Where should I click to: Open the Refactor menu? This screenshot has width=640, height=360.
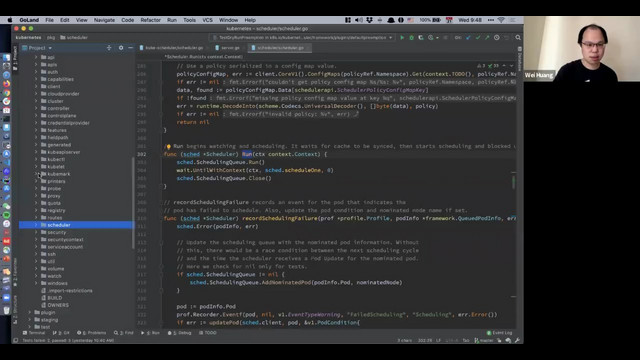[x=151, y=20]
